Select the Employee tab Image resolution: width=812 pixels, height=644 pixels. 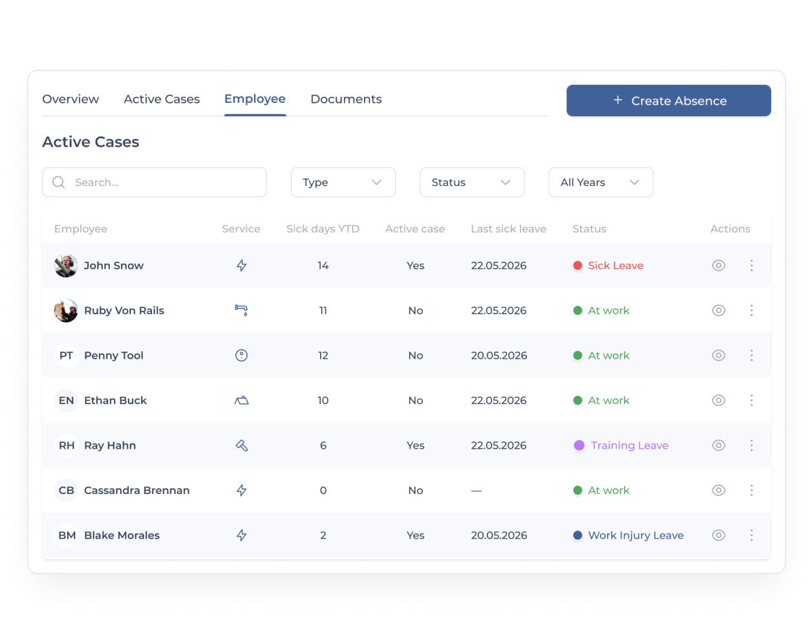[255, 99]
